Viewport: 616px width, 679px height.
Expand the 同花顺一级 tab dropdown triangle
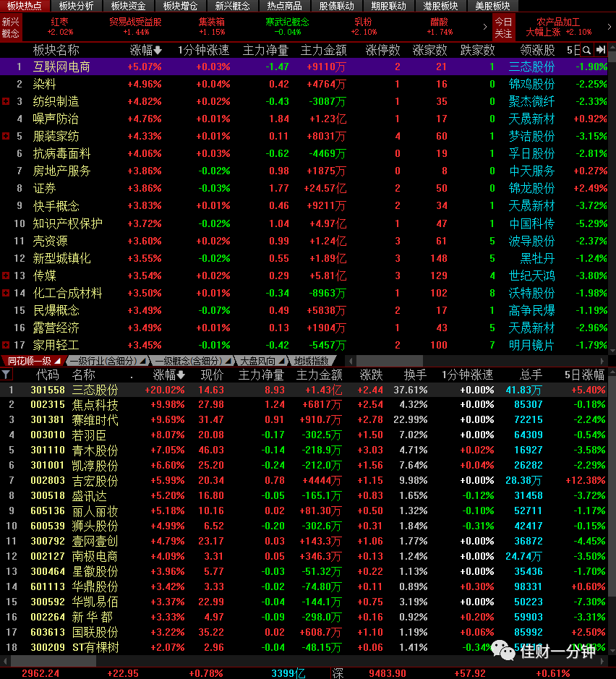pos(57,361)
